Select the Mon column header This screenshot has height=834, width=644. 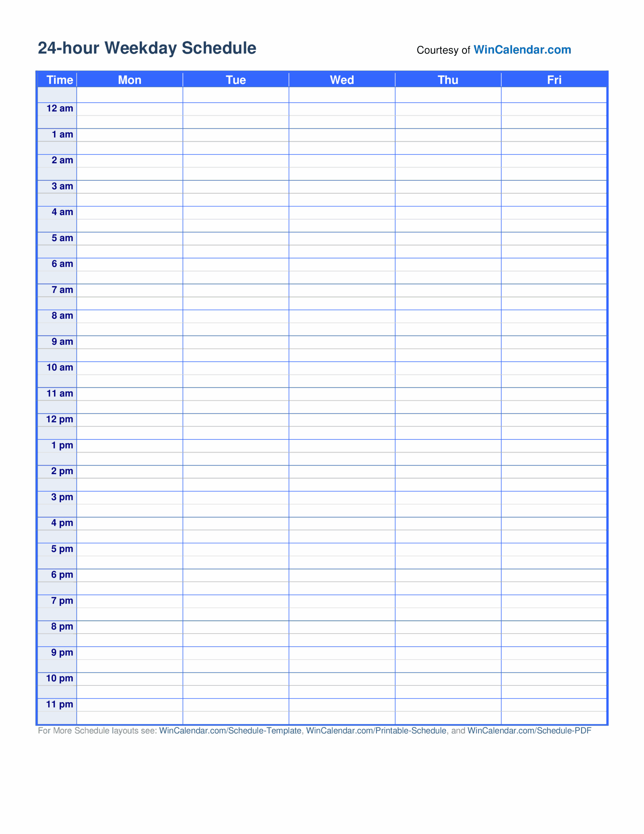click(129, 80)
